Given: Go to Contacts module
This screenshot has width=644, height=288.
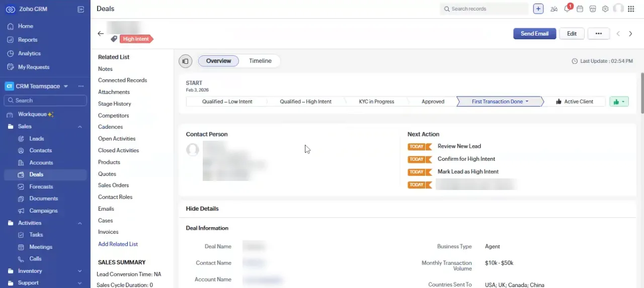Looking at the screenshot, I should (40, 151).
